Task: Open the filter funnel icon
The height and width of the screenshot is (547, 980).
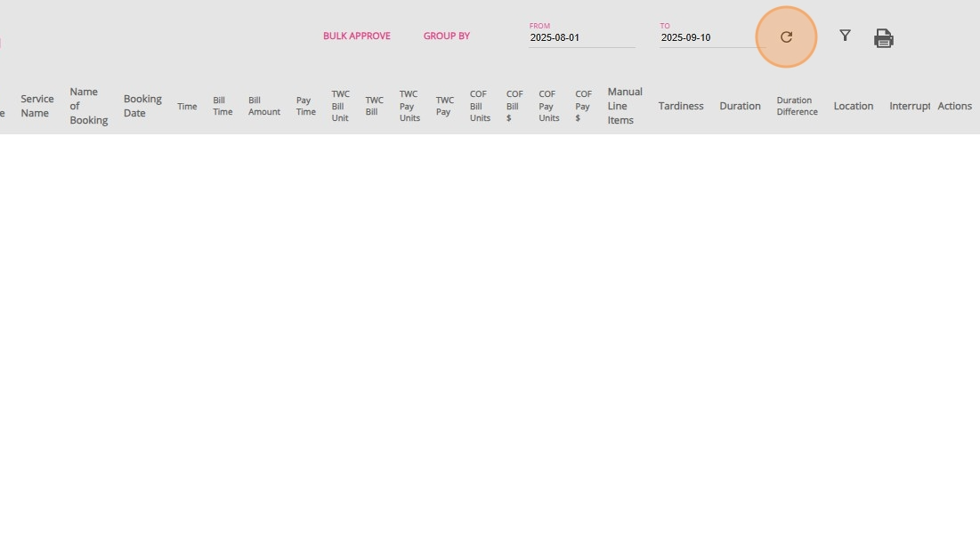Action: coord(845,36)
